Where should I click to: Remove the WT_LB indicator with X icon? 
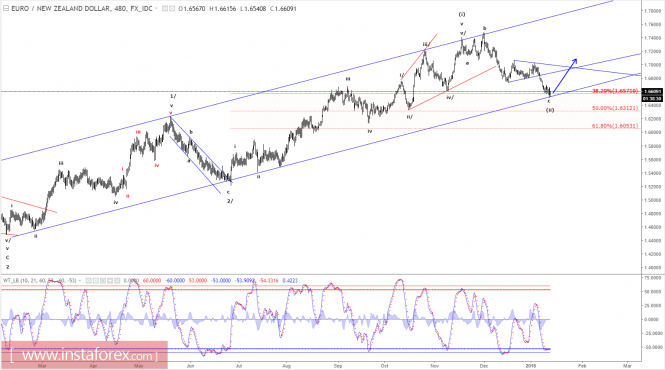point(117,280)
